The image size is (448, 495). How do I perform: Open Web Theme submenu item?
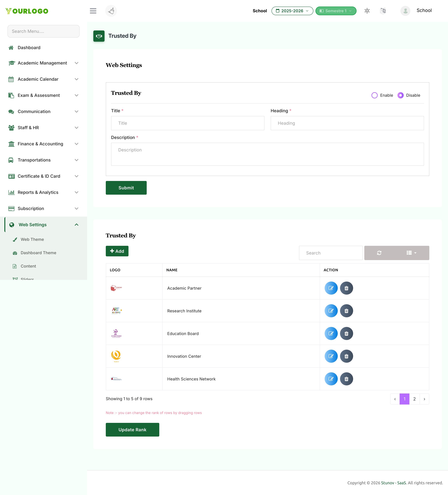pos(32,239)
